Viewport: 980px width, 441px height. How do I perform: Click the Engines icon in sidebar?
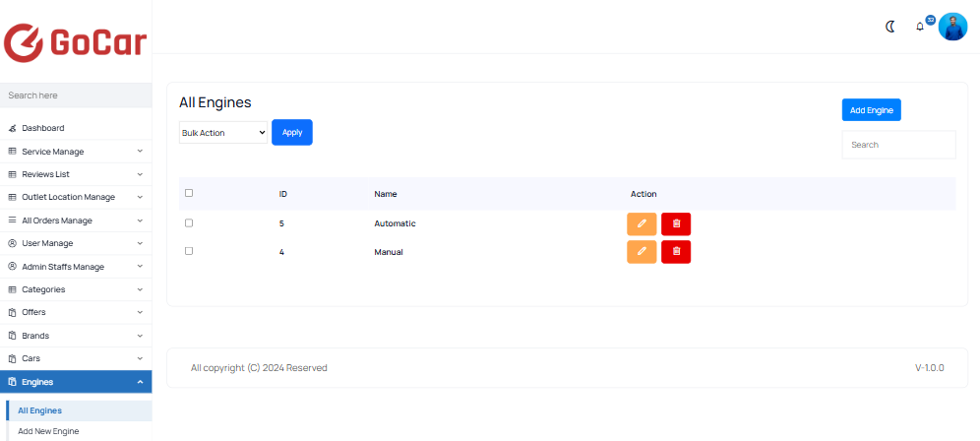tap(12, 382)
